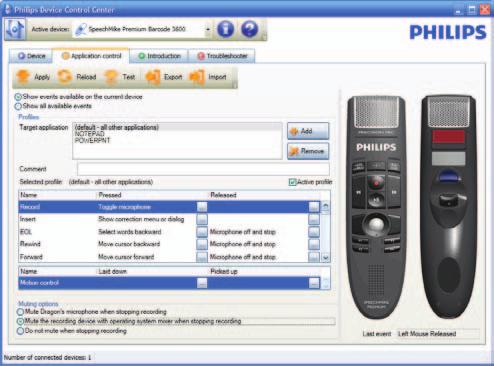Reload settings using the Reload icon
The width and height of the screenshot is (494, 366).
point(65,77)
